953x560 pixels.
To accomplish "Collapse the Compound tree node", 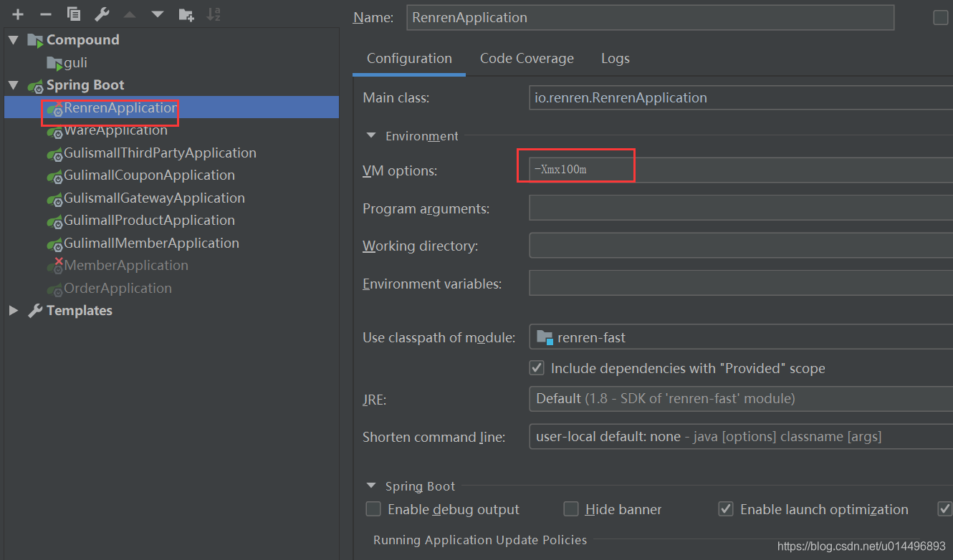I will tap(14, 40).
